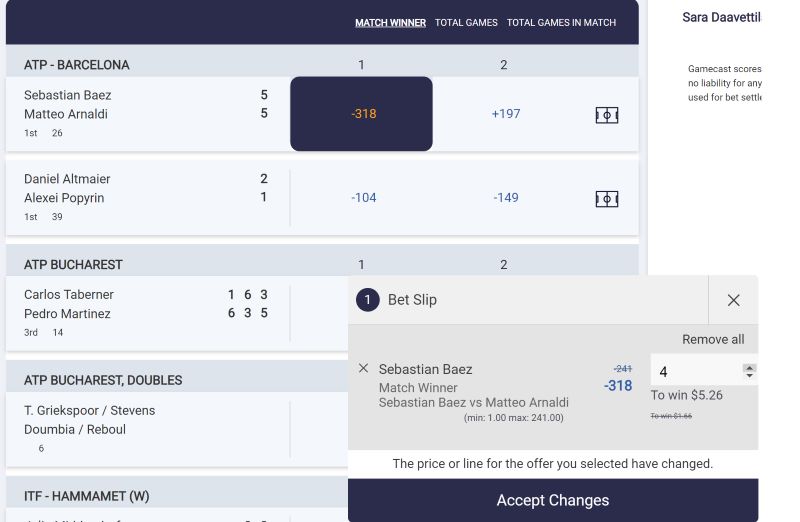
Task: Remove Sebastian Baez selection from bet slip
Action: click(363, 368)
